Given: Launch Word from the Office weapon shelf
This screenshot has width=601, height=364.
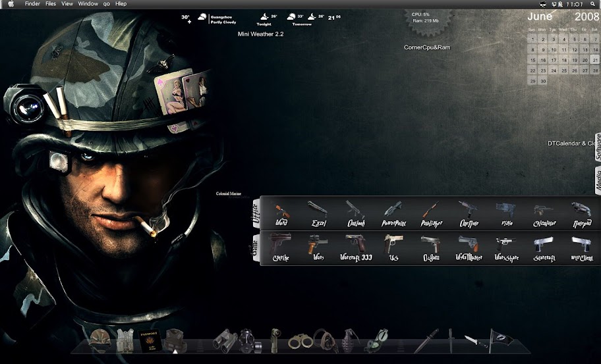Looking at the screenshot, I should point(282,214).
